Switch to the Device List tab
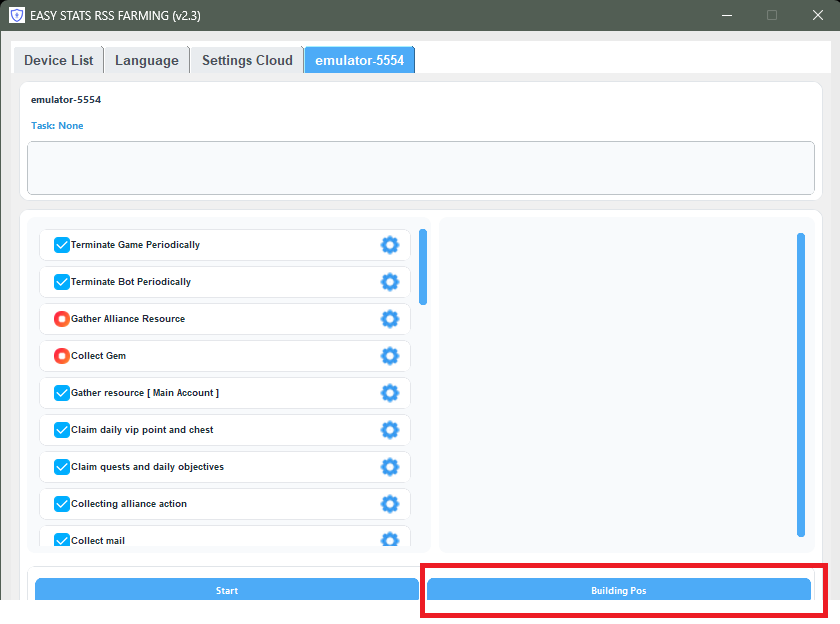The width and height of the screenshot is (840, 624). [x=58, y=60]
